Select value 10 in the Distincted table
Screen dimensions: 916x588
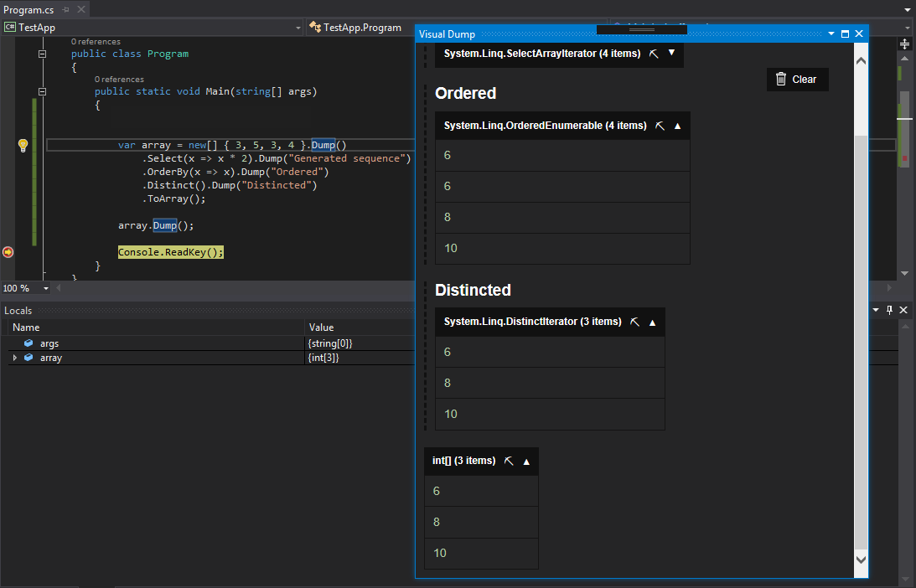pyautogui.click(x=551, y=415)
